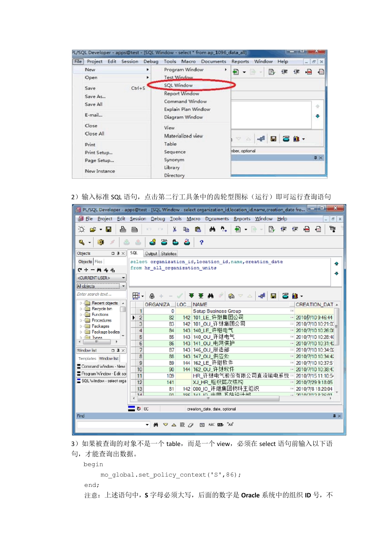Viewport: 392px width, 555px height.
Task: Click the floppy Save icon in the first screenshot
Action: pyautogui.click(x=273, y=139)
